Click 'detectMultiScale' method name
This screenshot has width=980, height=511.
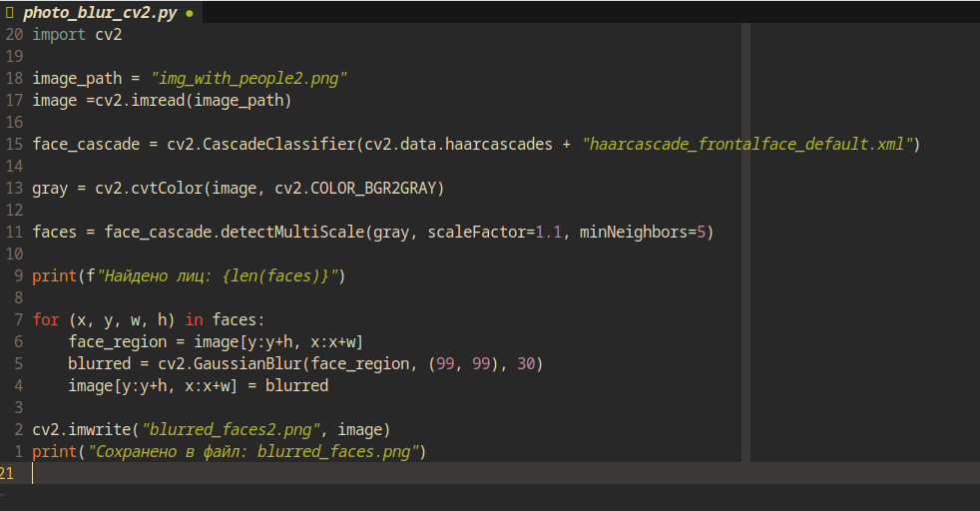pos(292,233)
